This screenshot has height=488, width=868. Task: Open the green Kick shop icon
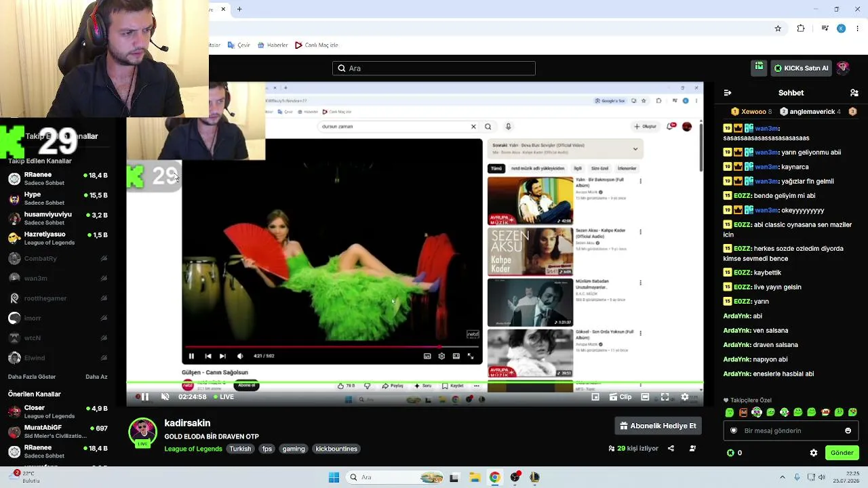pyautogui.click(x=759, y=67)
